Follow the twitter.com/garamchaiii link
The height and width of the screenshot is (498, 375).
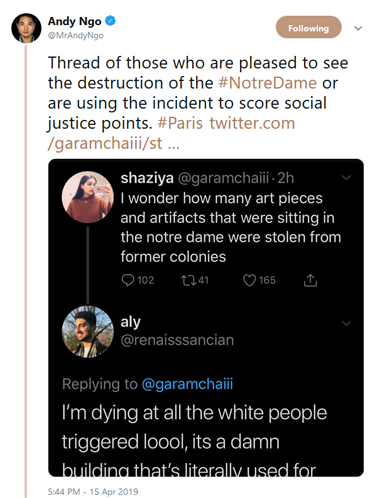[x=171, y=133]
